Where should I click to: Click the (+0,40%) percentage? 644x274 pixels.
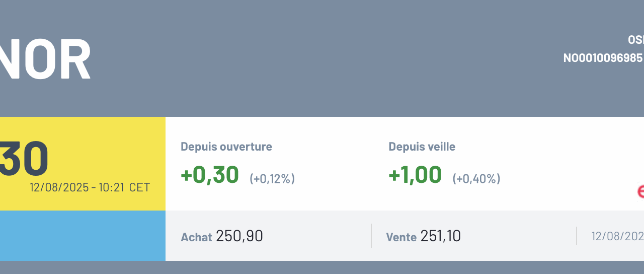476,178
